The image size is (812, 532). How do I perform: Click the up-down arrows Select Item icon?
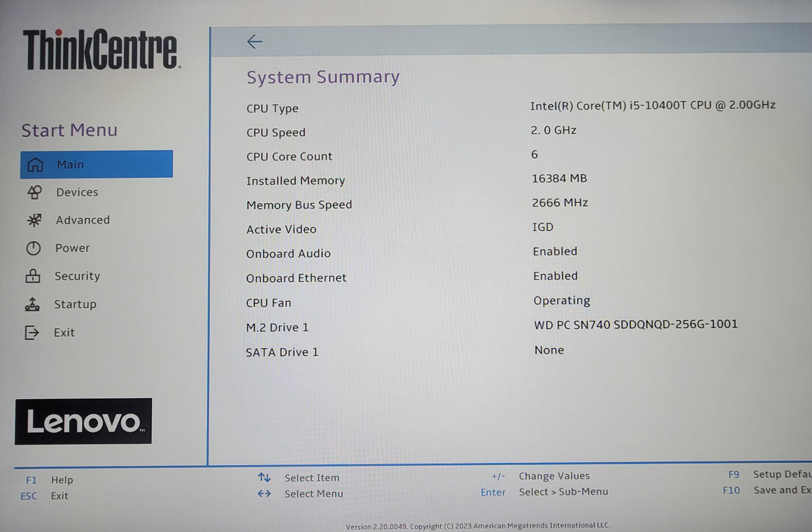[x=264, y=477]
